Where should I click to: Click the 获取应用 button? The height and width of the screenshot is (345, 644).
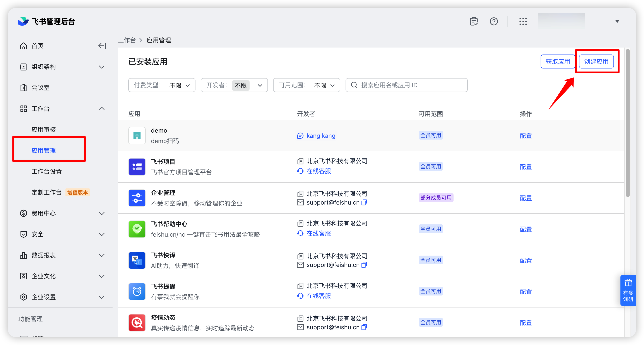click(x=558, y=61)
